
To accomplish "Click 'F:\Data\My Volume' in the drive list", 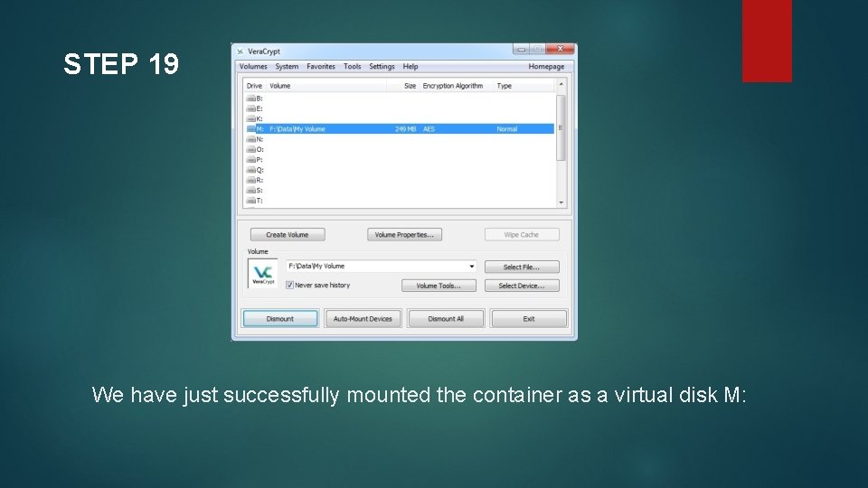I will coord(297,129).
